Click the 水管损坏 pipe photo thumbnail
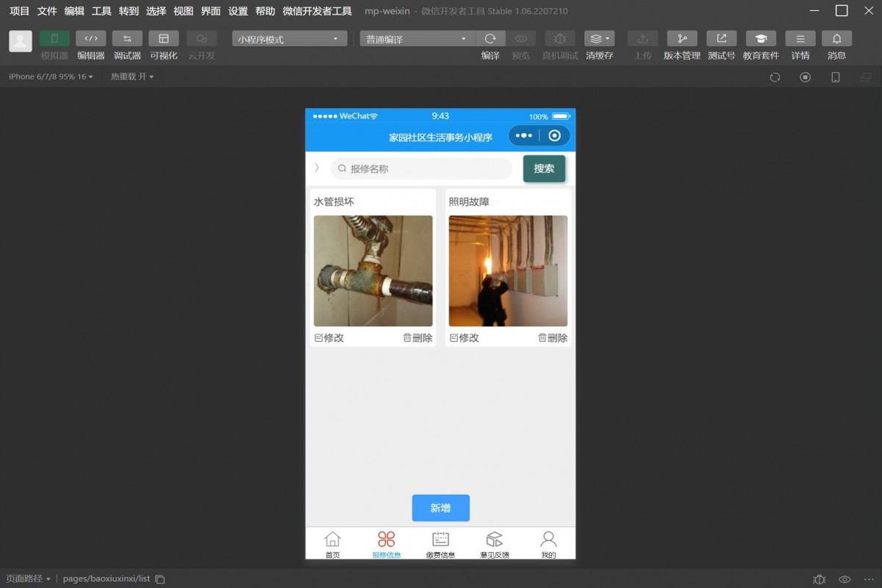This screenshot has height=588, width=882. [x=373, y=270]
